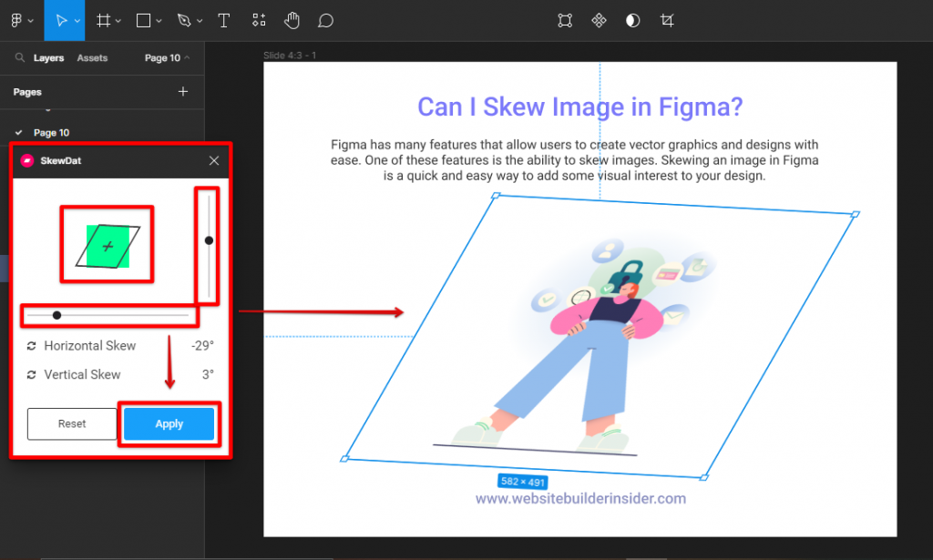Select the Rectangle shape tool

[x=144, y=20]
